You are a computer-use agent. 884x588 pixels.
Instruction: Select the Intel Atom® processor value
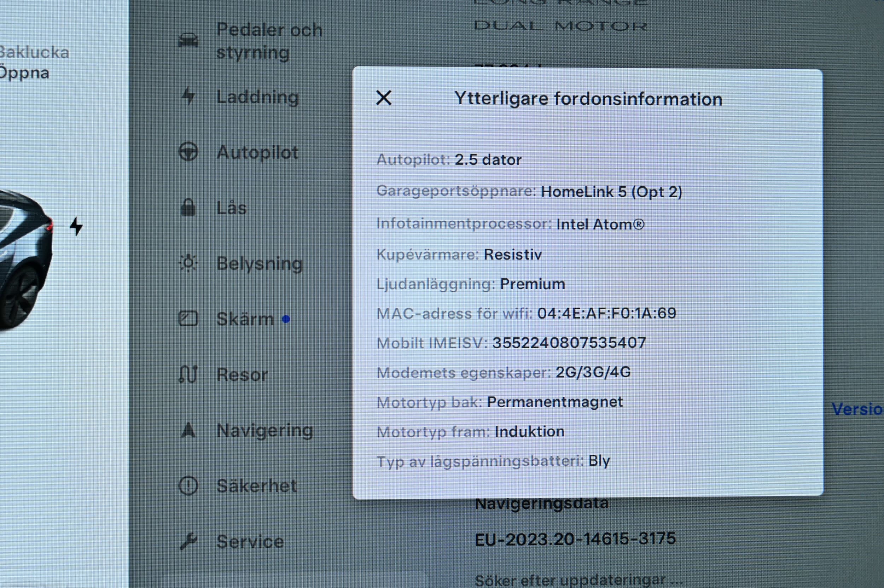(x=600, y=224)
